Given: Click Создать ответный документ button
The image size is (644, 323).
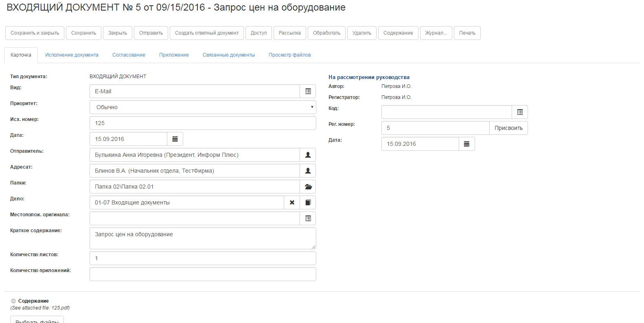Looking at the screenshot, I should pyautogui.click(x=207, y=33).
